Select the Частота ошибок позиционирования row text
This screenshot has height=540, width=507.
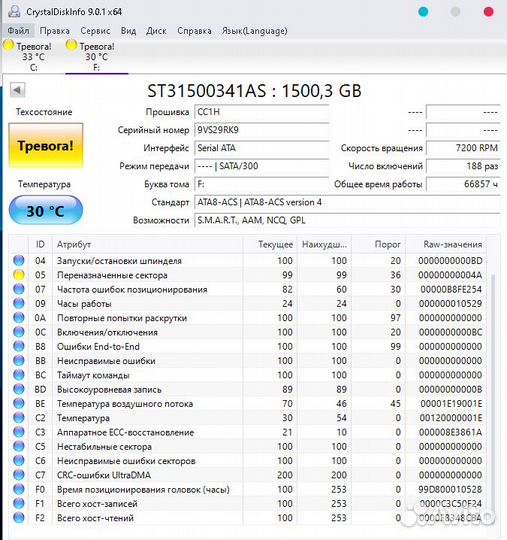coord(132,289)
